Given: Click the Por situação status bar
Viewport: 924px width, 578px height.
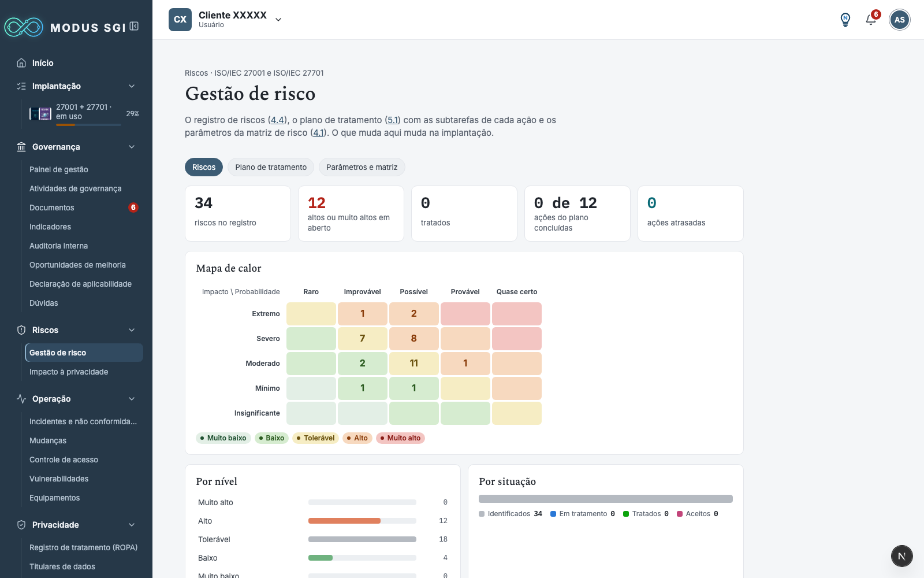Looking at the screenshot, I should (x=606, y=499).
